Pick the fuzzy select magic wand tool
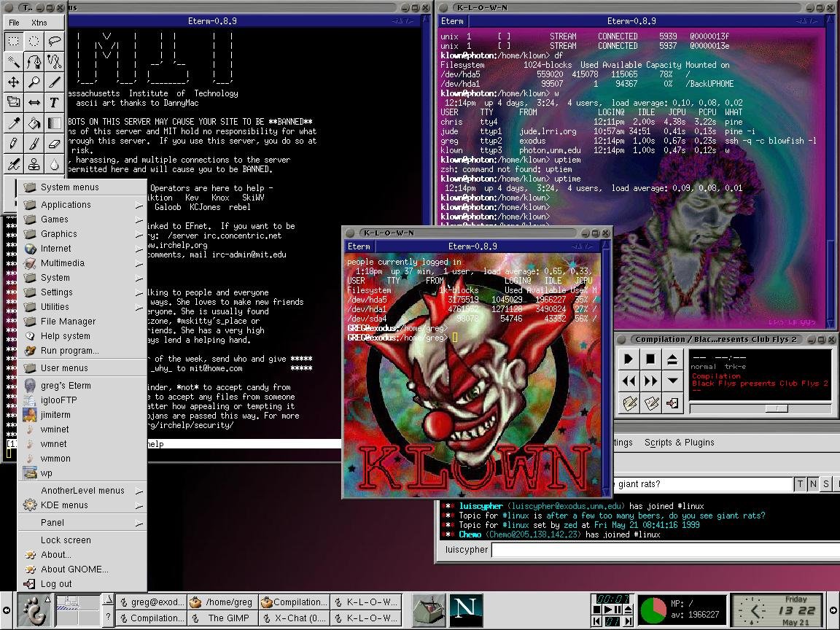 click(13, 61)
